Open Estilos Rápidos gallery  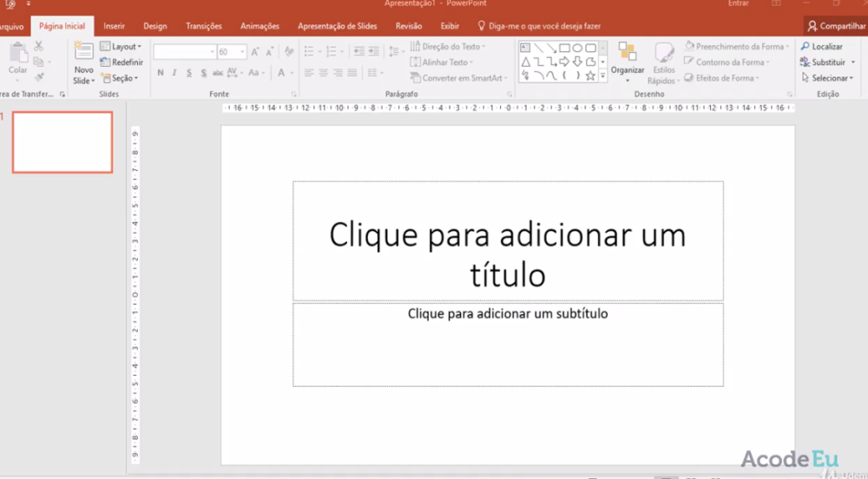coord(663,63)
